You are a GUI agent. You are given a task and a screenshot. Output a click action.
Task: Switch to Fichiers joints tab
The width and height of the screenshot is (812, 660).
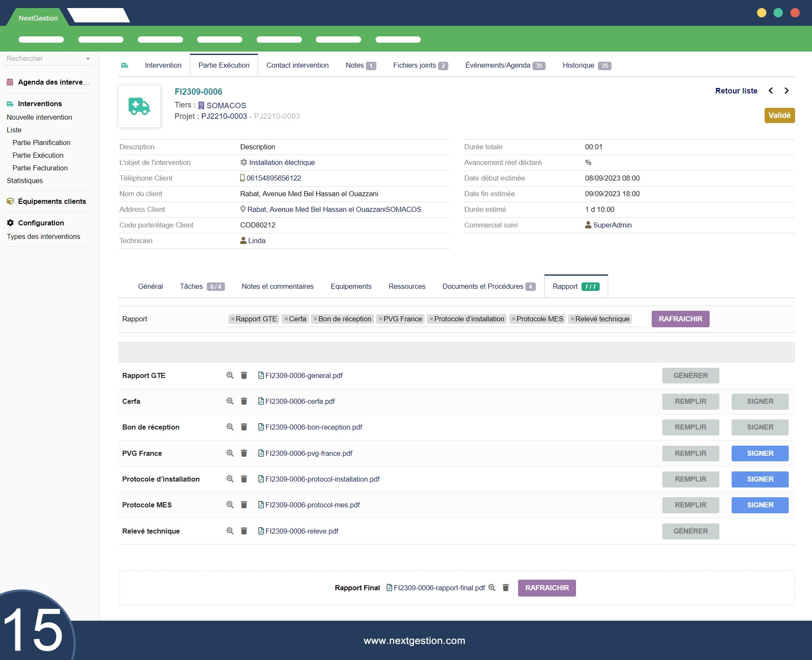click(x=420, y=66)
